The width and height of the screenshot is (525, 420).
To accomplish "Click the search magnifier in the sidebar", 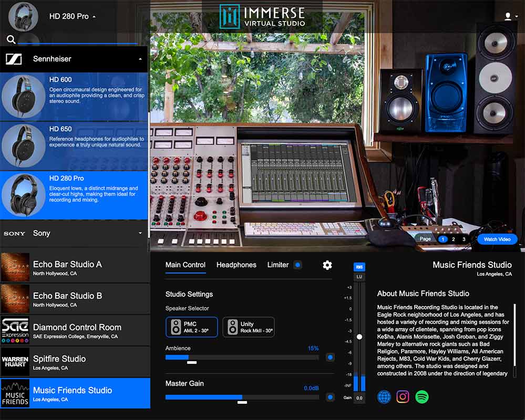I will [x=12, y=40].
